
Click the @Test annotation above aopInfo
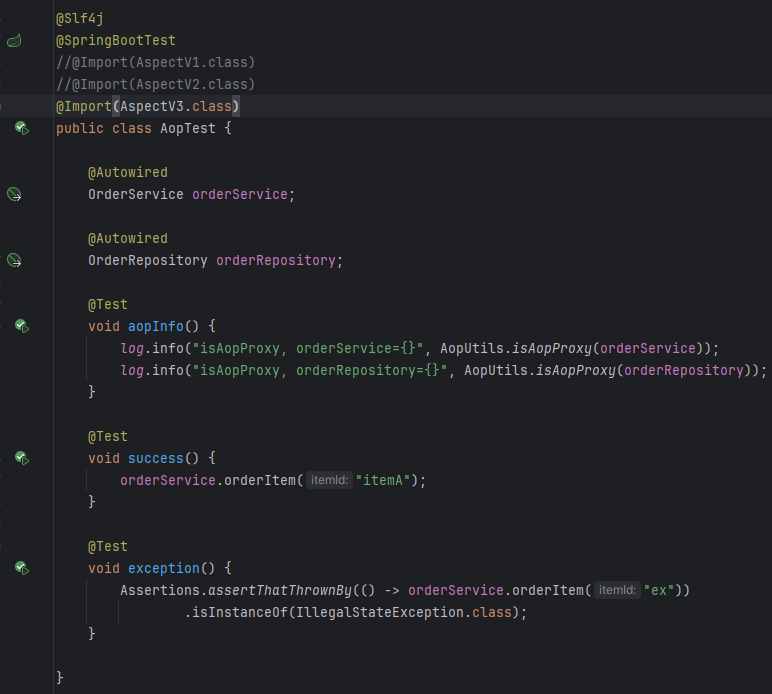tap(108, 305)
